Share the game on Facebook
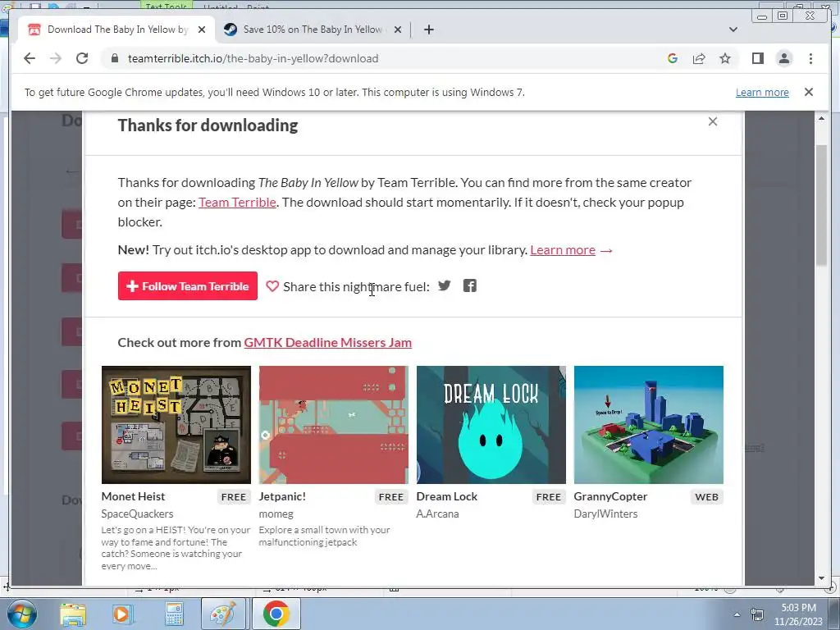This screenshot has width=840, height=630. (470, 286)
